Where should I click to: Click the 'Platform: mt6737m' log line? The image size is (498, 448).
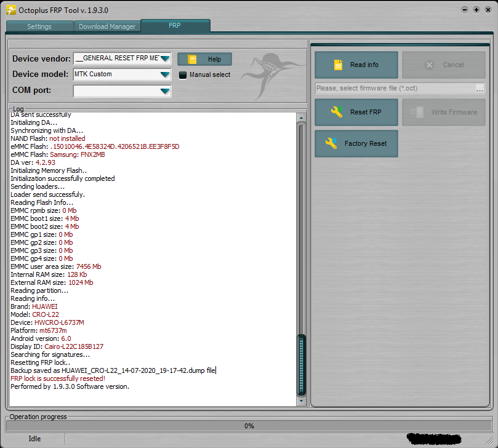coord(39,330)
